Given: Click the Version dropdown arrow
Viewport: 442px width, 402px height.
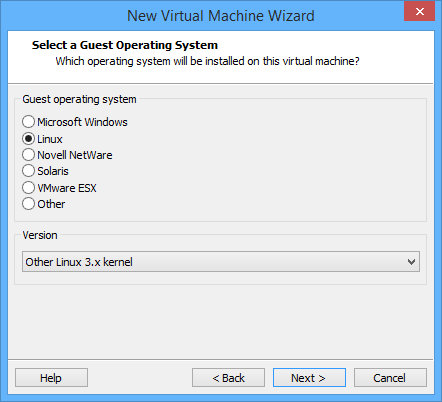Looking at the screenshot, I should click(x=411, y=262).
